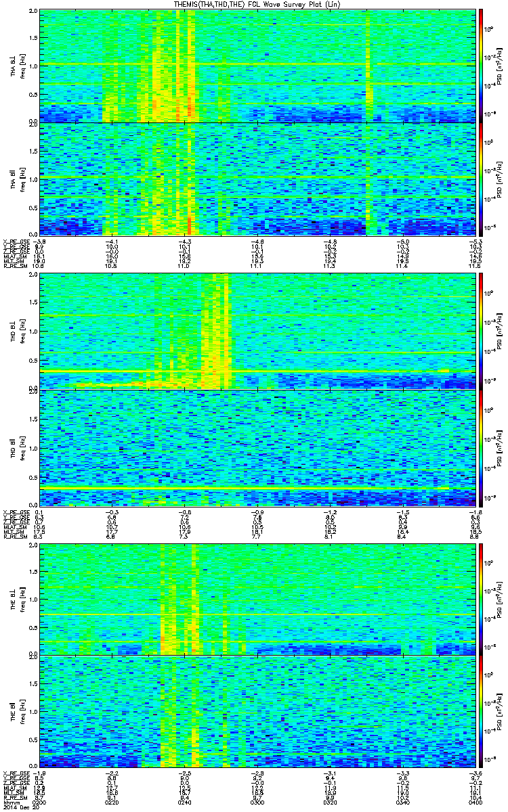Click the THE BII PSD color bar

click(482, 710)
